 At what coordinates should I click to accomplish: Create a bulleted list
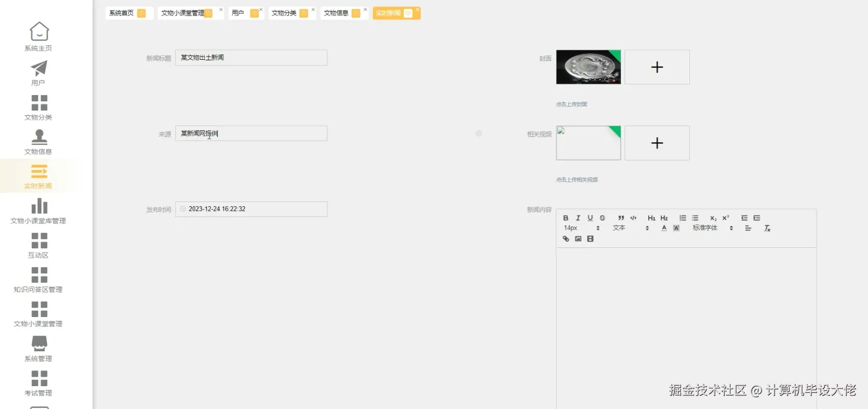coord(695,218)
